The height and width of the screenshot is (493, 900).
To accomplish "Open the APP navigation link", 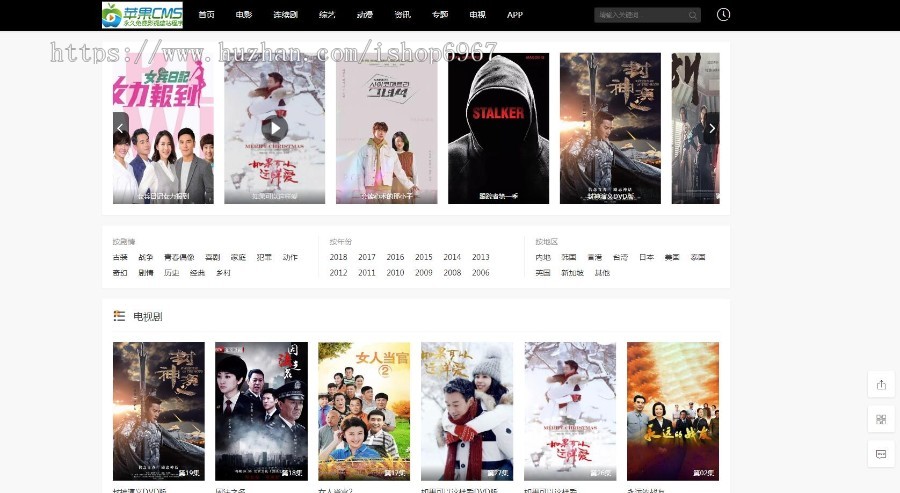I will click(x=515, y=15).
